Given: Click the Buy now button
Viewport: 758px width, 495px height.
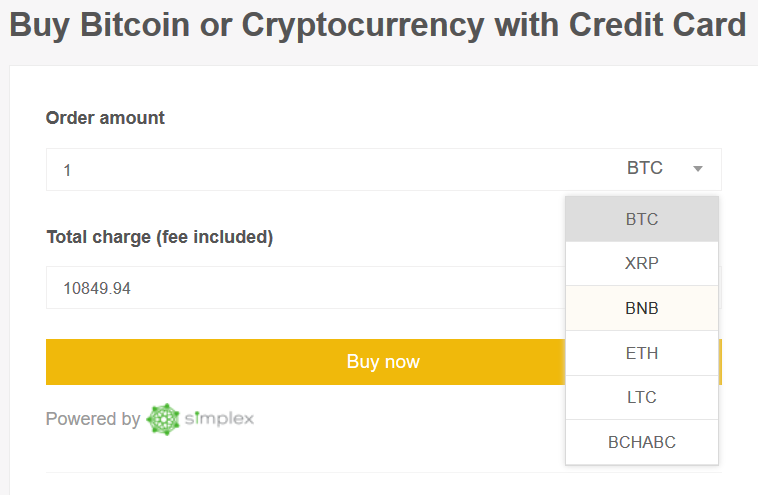Looking at the screenshot, I should pos(306,362).
